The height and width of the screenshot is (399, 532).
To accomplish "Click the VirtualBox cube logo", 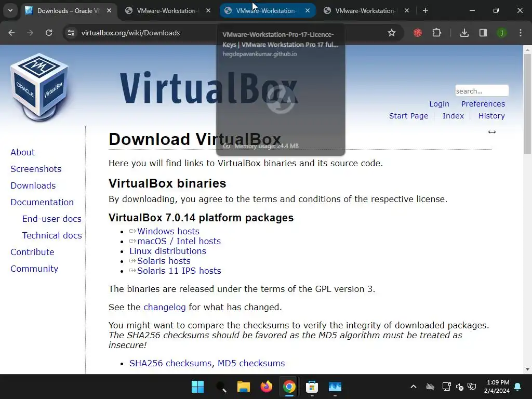I will (x=39, y=87).
